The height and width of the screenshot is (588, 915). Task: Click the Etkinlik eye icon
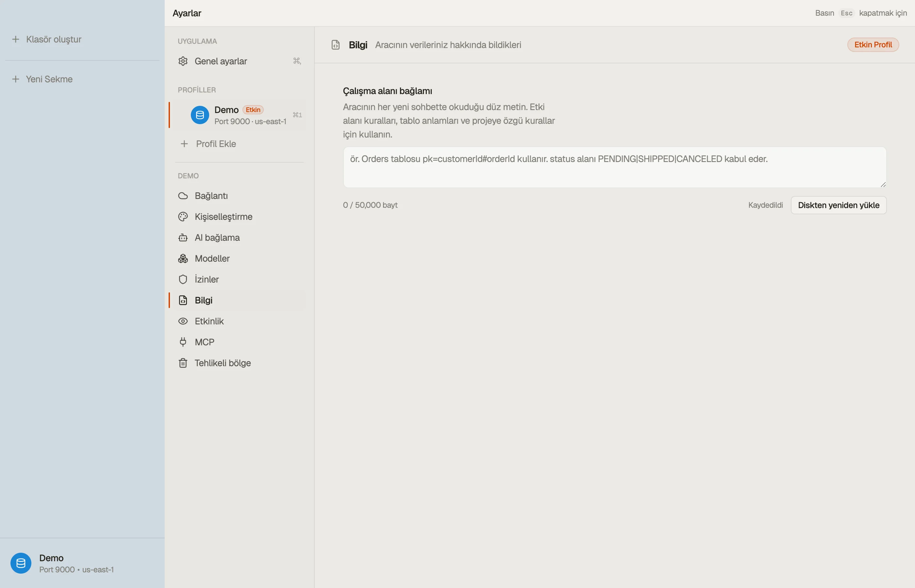pos(183,321)
